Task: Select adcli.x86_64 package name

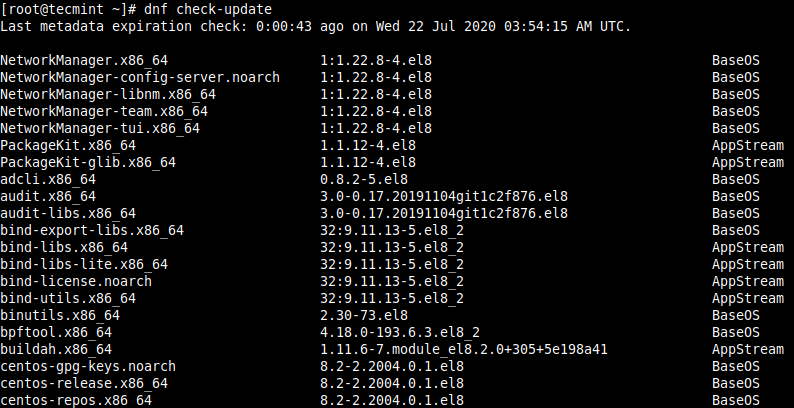Action: (48, 180)
